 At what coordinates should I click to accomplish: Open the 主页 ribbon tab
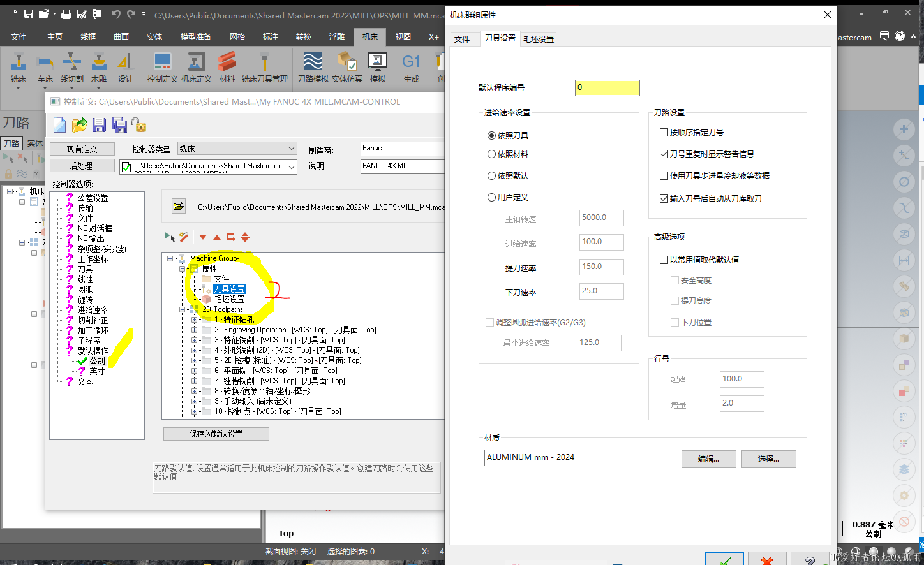(55, 36)
